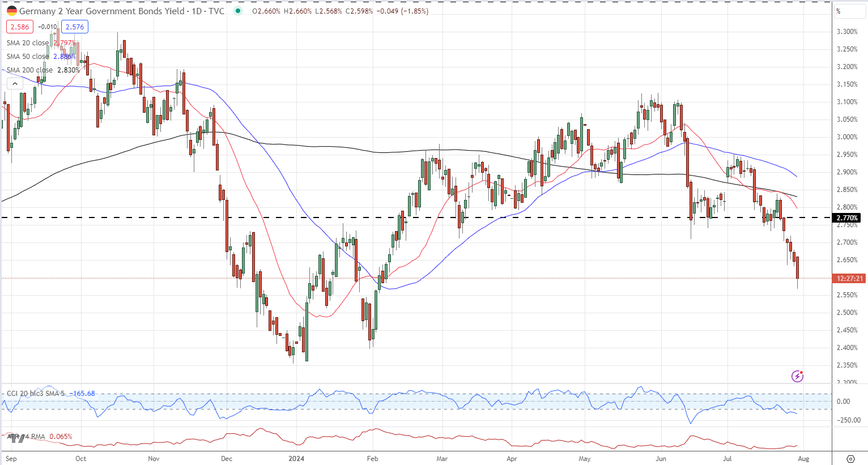Open the purple lightning events icon

pos(797,376)
